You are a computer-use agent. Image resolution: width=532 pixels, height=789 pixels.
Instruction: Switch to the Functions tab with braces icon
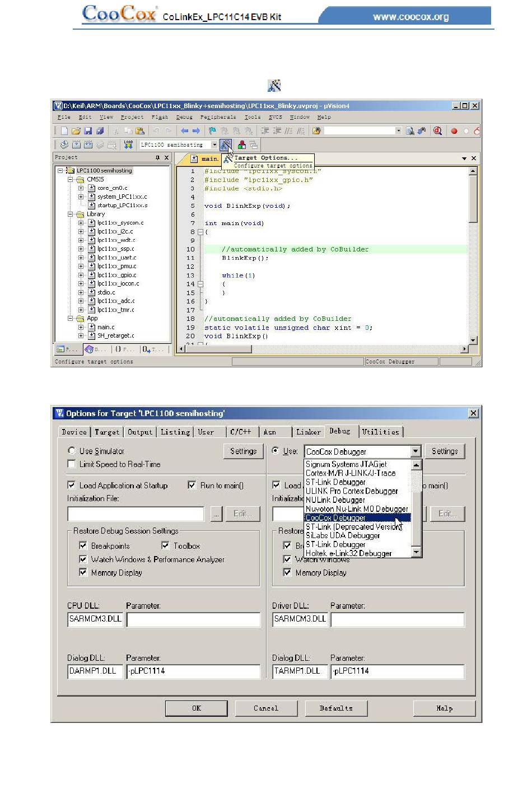click(x=124, y=349)
